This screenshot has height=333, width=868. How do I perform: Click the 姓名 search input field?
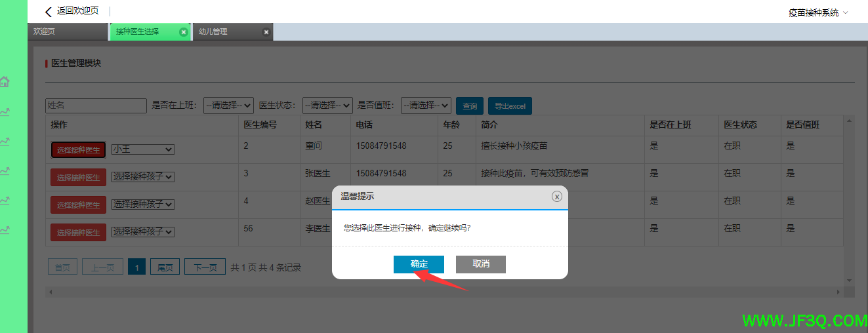[96, 106]
